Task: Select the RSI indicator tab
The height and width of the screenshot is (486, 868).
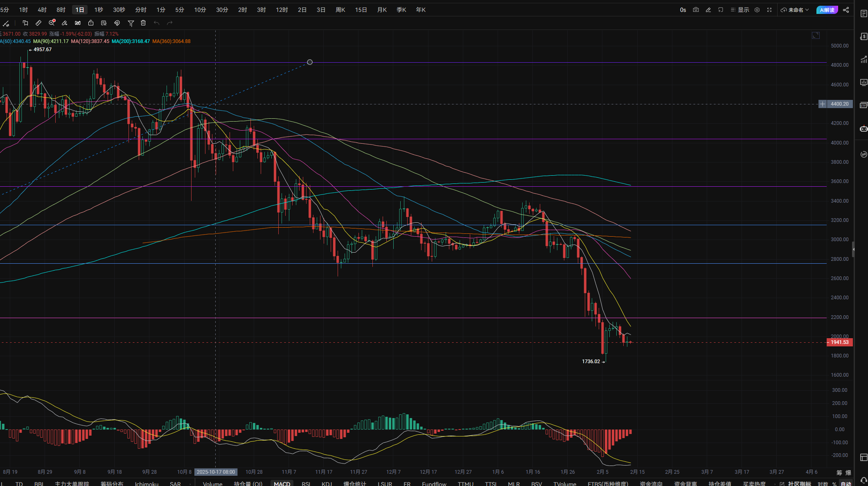Action: (x=306, y=484)
